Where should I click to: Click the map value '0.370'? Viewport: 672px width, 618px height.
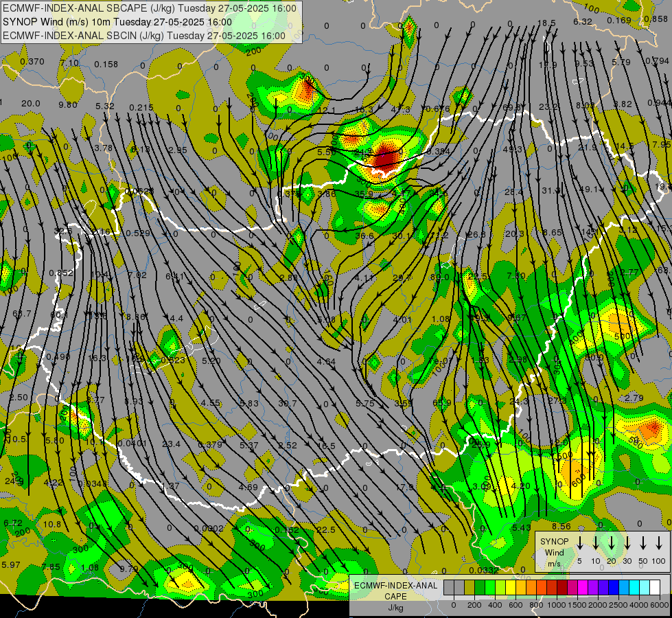[32, 62]
